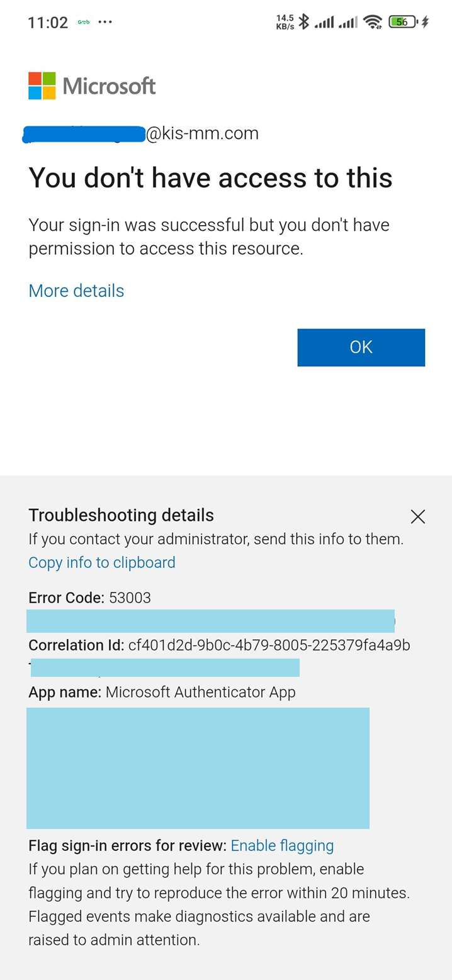Tap the Bluetooth icon in status bar

(304, 22)
